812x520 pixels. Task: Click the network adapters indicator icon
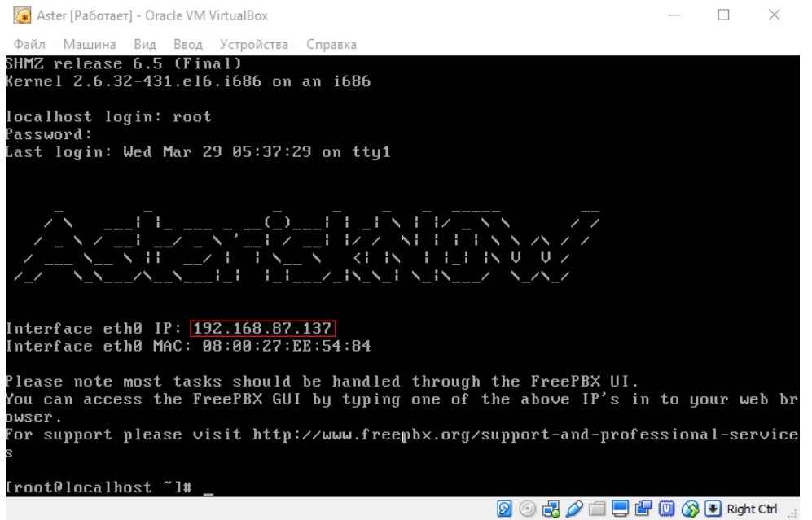551,509
